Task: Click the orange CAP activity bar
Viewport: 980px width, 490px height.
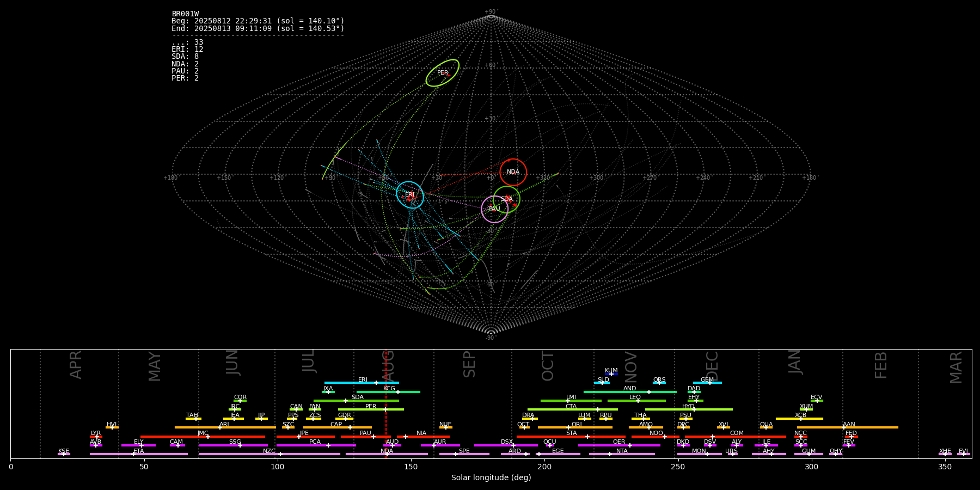Action: (x=338, y=427)
